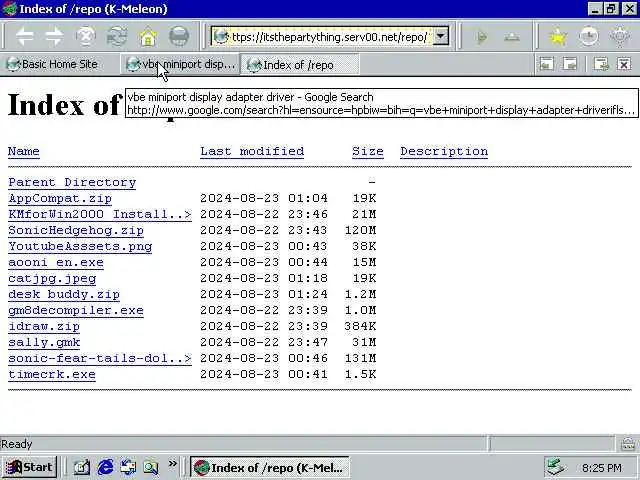Image resolution: width=640 pixels, height=480 pixels.
Task: Click the K-Meleon taskbar button
Action: (269, 468)
